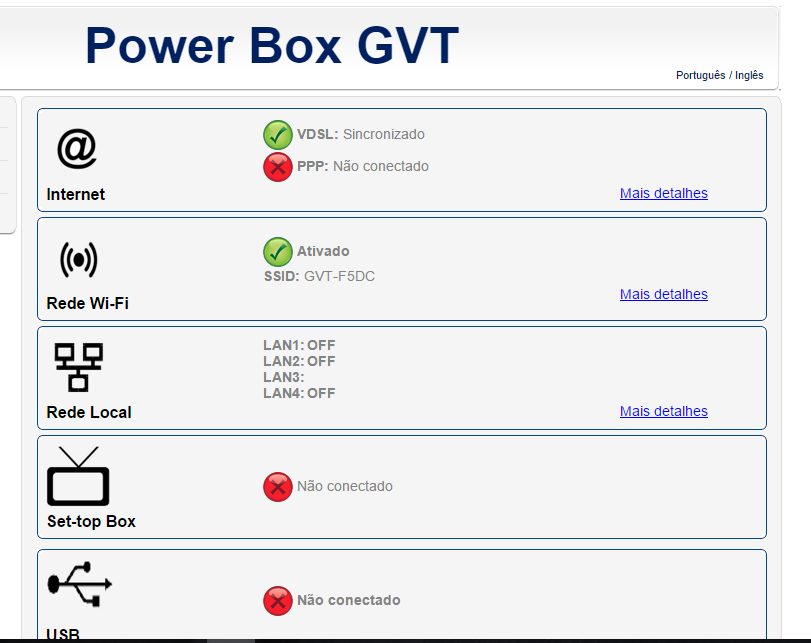Click LAN4: OFF status line

pos(299,393)
